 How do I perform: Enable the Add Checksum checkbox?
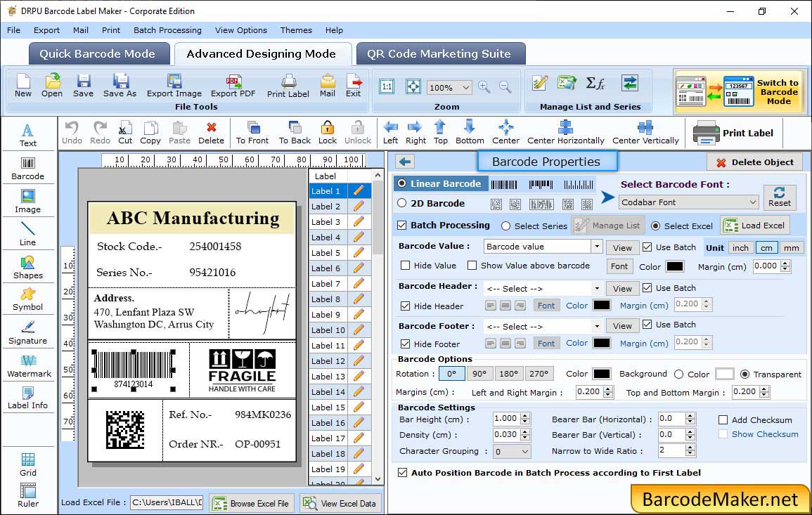click(723, 419)
